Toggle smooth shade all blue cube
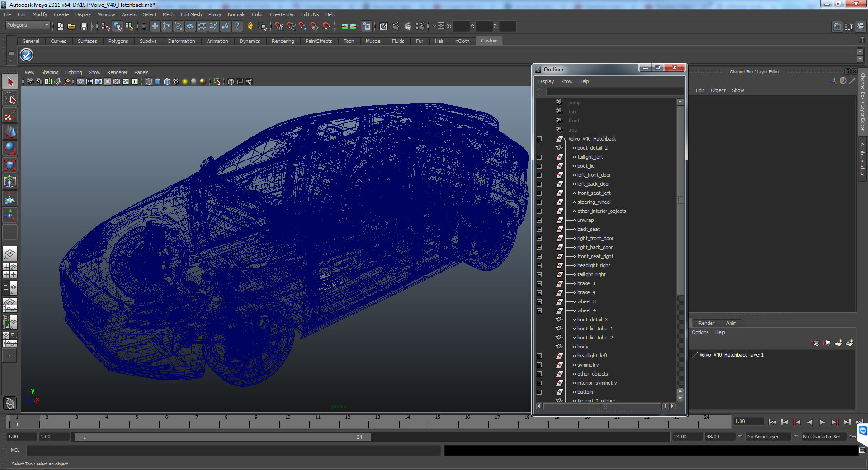The height and width of the screenshot is (470, 868). tap(158, 81)
